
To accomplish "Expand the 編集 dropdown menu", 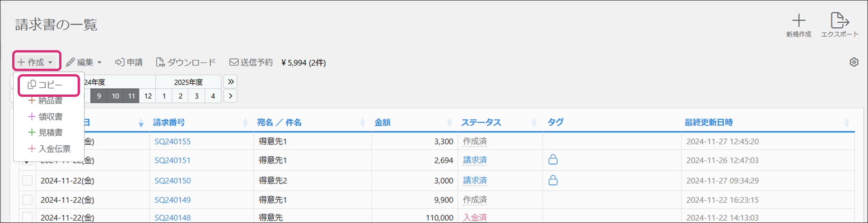I will (x=84, y=62).
